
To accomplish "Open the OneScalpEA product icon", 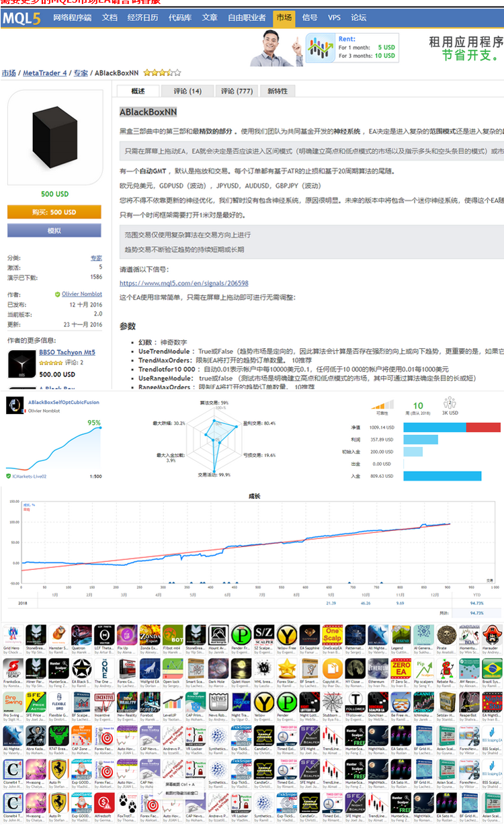I will point(333,634).
